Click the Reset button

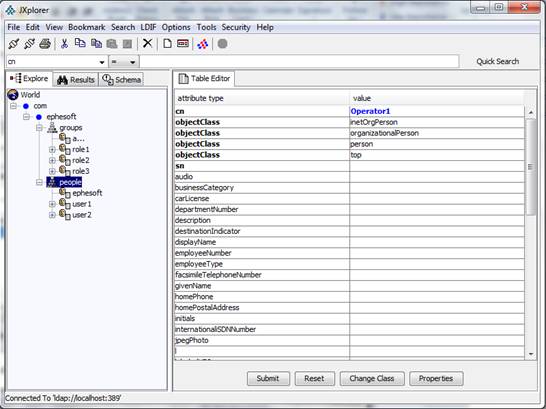314,378
